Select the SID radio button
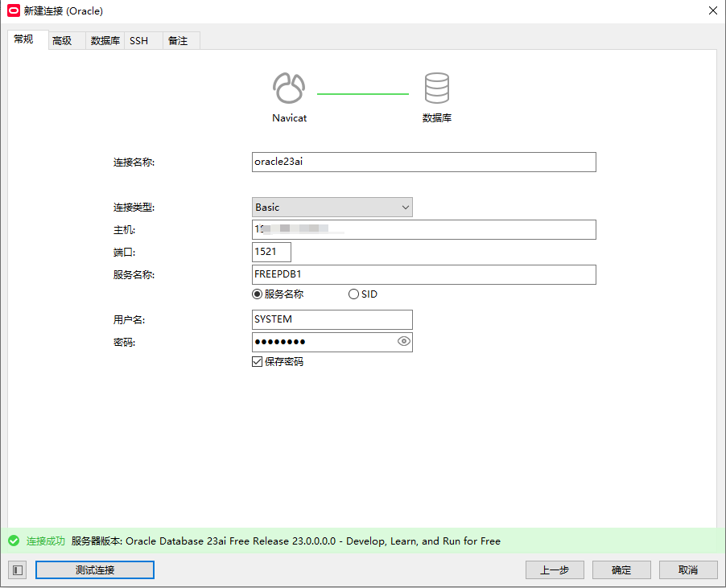Image resolution: width=726 pixels, height=588 pixels. point(353,294)
